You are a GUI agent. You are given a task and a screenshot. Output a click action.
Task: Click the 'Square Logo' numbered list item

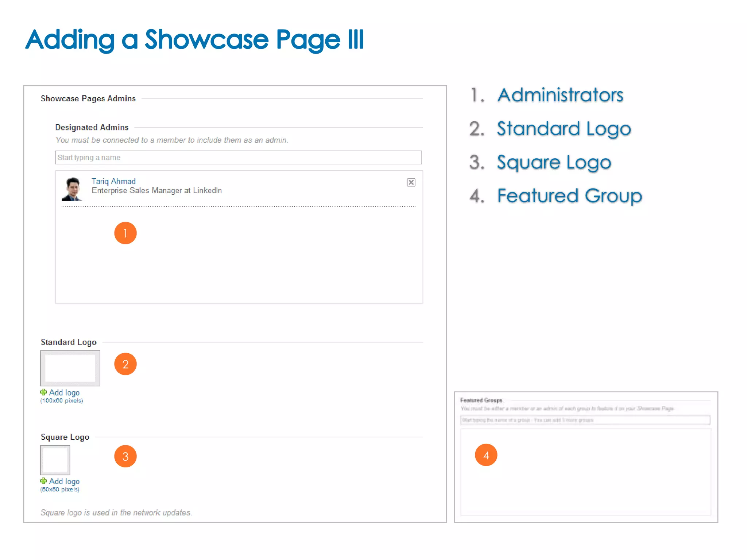point(554,162)
